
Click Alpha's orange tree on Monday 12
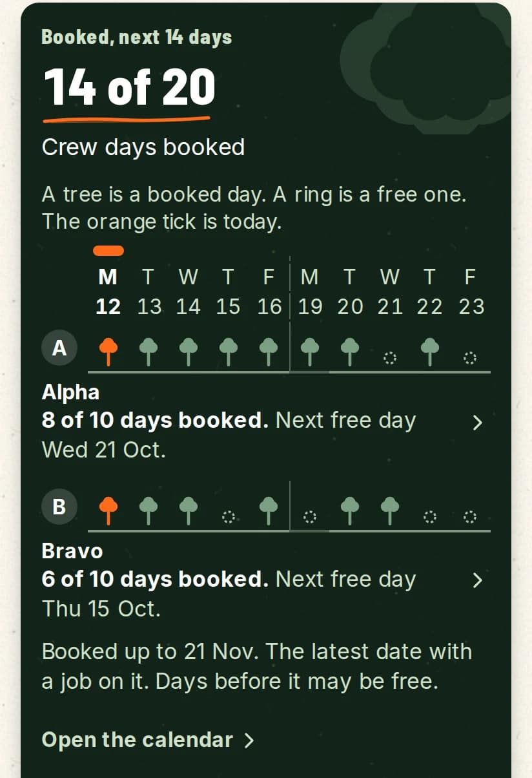(108, 352)
